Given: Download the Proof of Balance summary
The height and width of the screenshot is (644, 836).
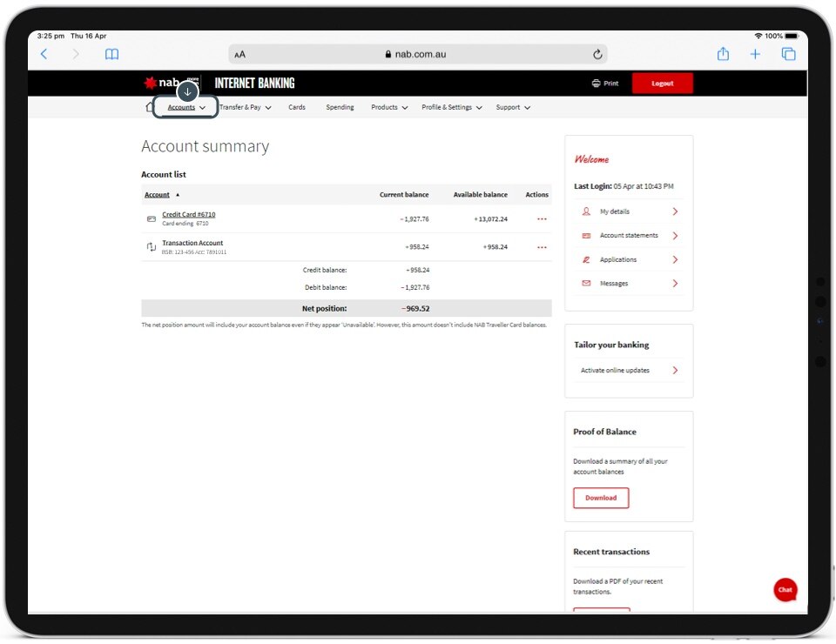Looking at the screenshot, I should (601, 498).
